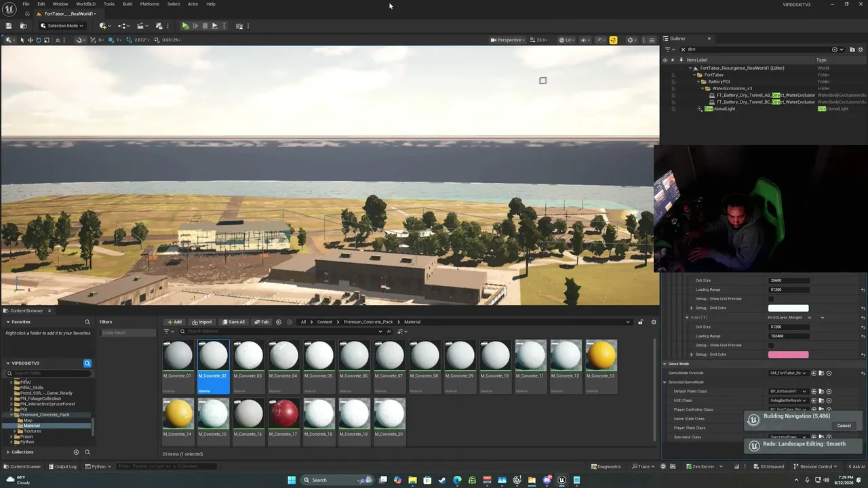Open the HUD Class dropdown
Screen dimensions: 868x488
pos(789,401)
